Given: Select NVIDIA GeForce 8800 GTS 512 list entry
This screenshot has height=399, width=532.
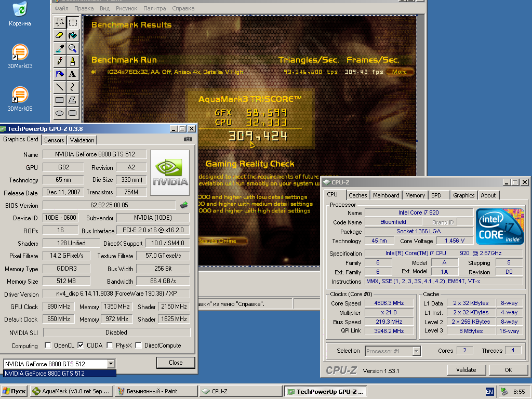Looking at the screenshot, I should coord(60,373).
